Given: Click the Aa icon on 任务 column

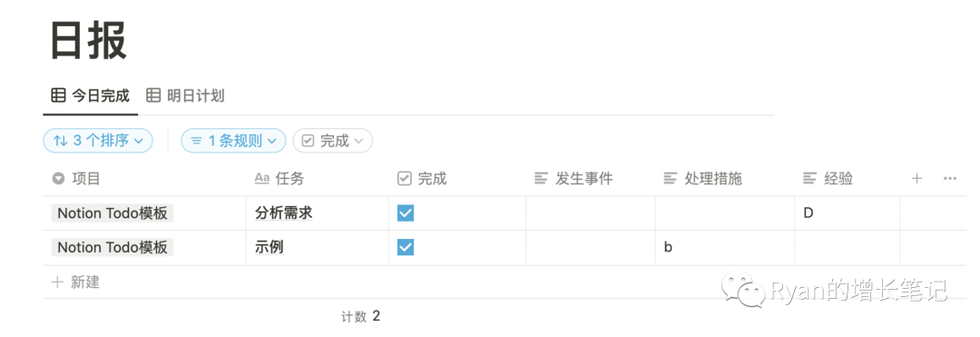Looking at the screenshot, I should pos(262,179).
